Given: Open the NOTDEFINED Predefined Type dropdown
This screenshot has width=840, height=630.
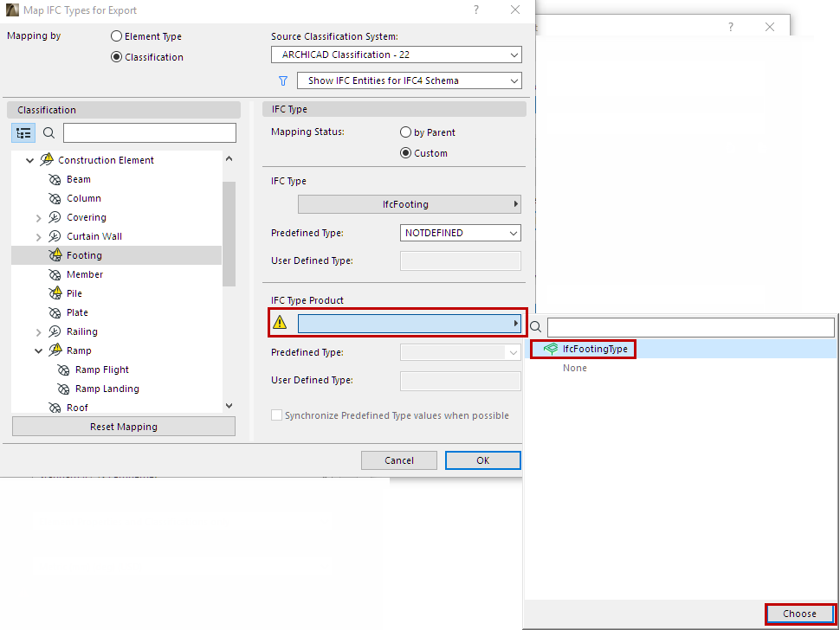Looking at the screenshot, I should [x=460, y=233].
